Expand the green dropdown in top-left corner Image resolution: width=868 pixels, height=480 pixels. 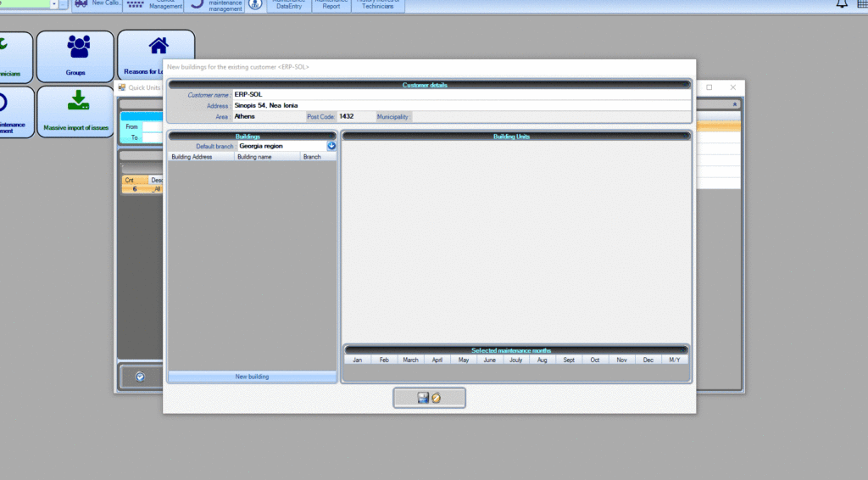click(54, 4)
